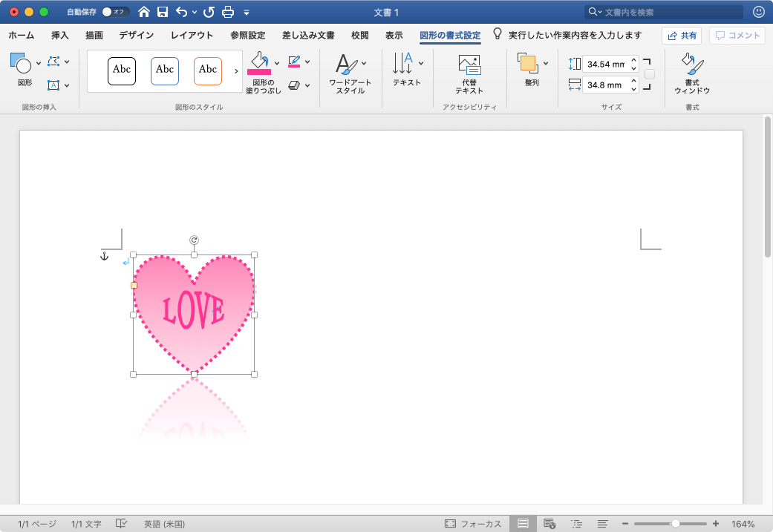This screenshot has height=532, width=773.
Task: Click the Print icon in title bar
Action: pos(228,12)
